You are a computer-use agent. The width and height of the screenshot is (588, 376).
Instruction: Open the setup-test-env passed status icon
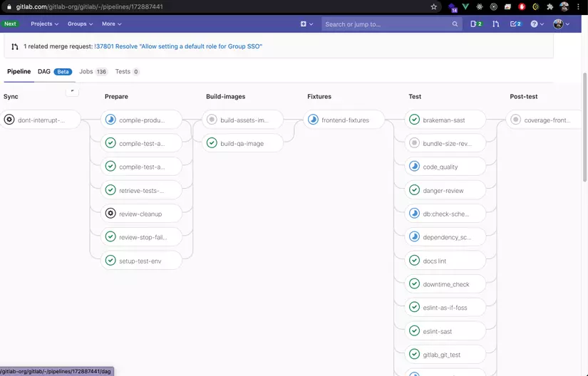110,260
